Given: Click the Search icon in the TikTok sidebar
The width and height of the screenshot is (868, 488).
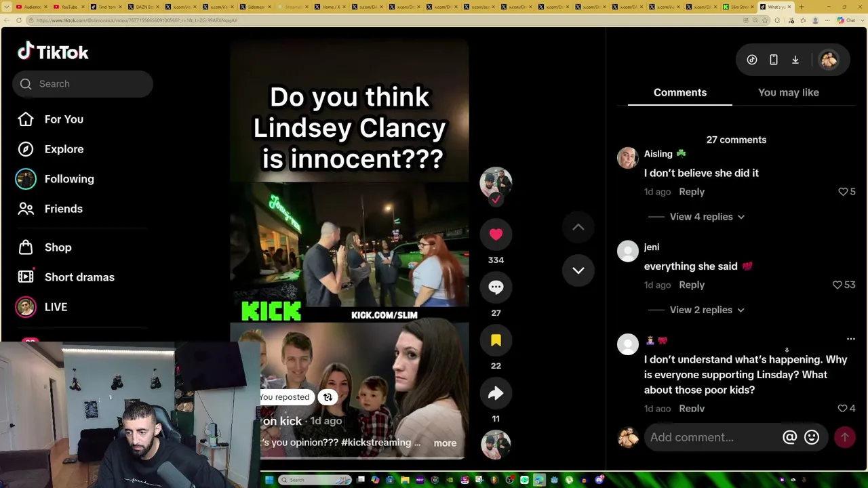Looking at the screenshot, I should pos(26,84).
